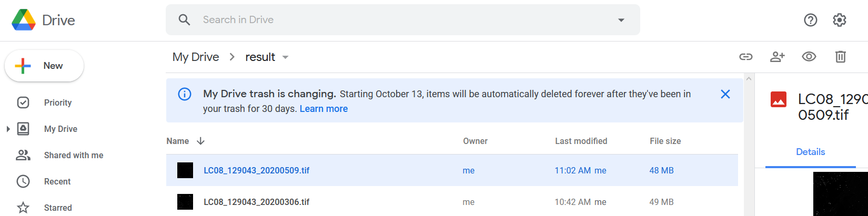
Task: Open Priority in the sidebar
Action: 57,102
